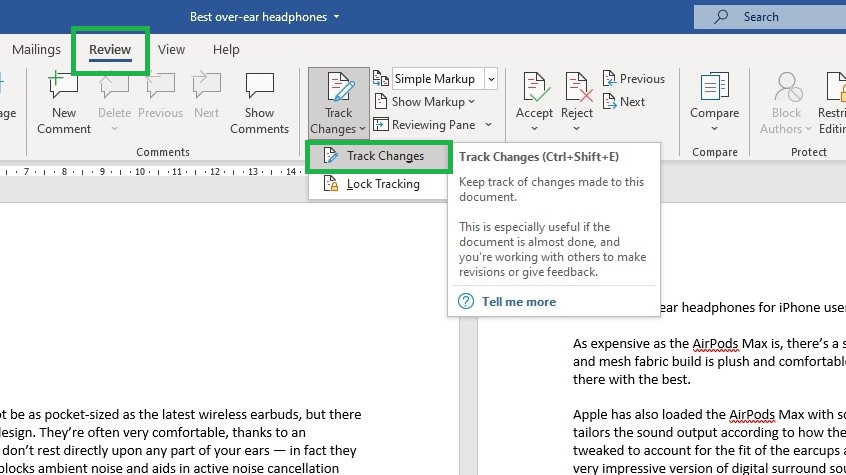Switch to the Mailings tab
This screenshot has height=475, width=846.
click(x=36, y=50)
